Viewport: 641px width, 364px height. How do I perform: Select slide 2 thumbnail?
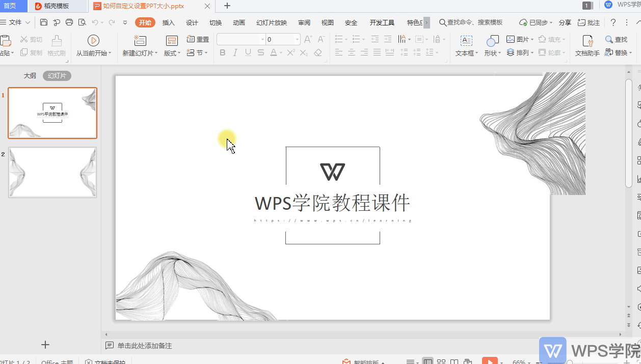pos(52,173)
